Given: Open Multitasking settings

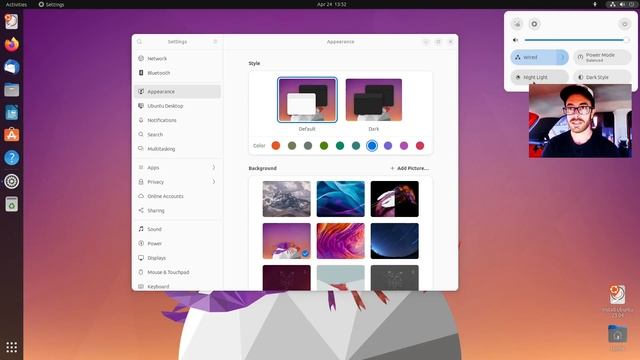Looking at the screenshot, I should [x=177, y=149].
